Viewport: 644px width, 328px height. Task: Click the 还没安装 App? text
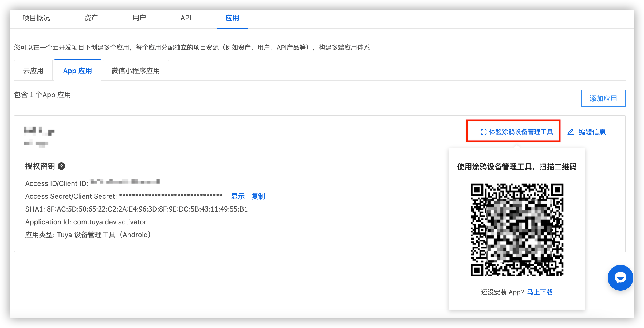(502, 292)
